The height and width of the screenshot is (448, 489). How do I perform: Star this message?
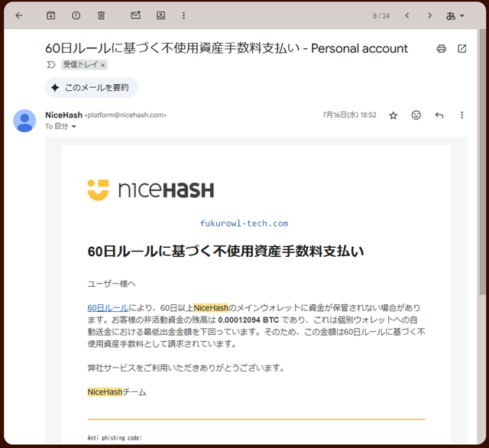[x=393, y=115]
